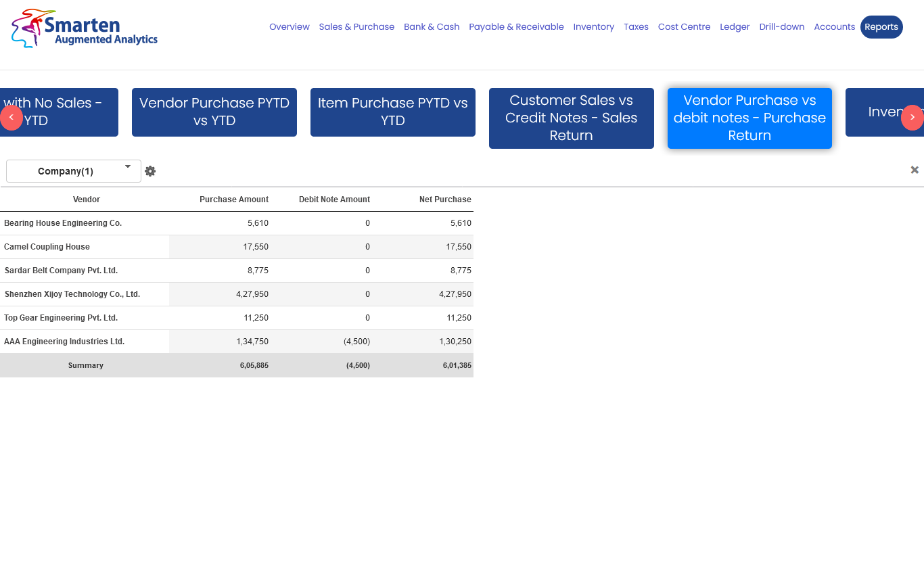Open report settings gear icon
The width and height of the screenshot is (924, 583).
point(150,171)
